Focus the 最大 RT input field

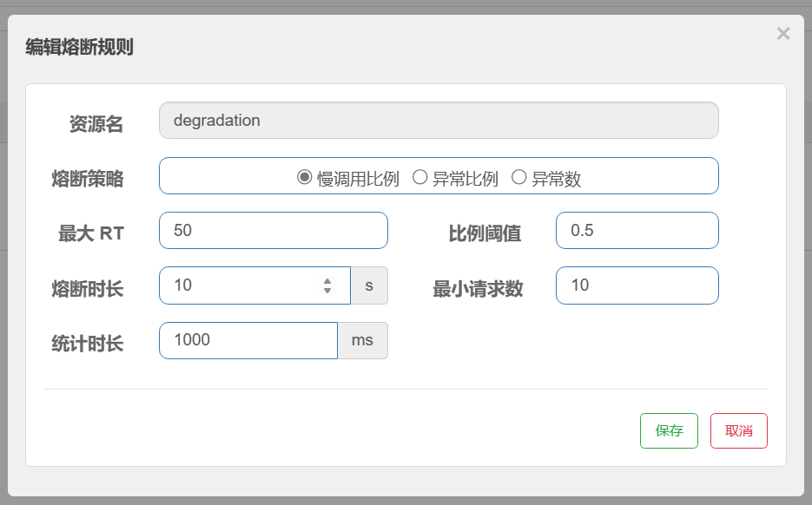(274, 231)
